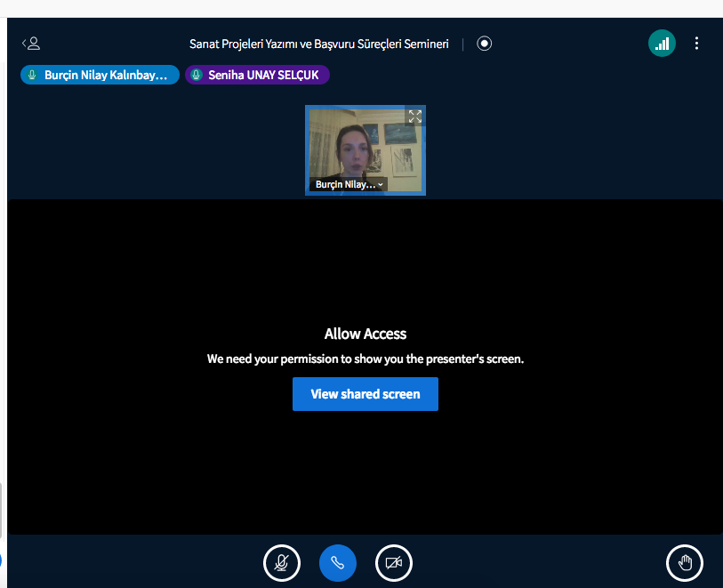Open the users list panel
723x588 pixels.
click(x=30, y=44)
